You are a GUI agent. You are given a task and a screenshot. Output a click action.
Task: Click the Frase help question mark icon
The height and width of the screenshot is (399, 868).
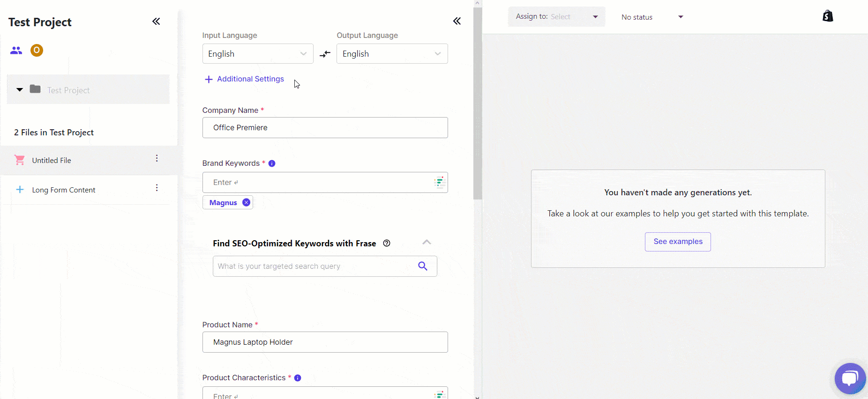pos(387,243)
